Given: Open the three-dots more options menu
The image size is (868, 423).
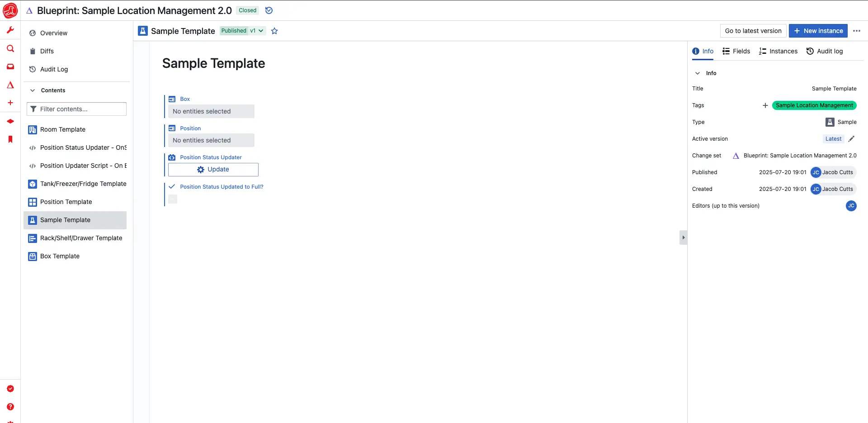Looking at the screenshot, I should (857, 31).
